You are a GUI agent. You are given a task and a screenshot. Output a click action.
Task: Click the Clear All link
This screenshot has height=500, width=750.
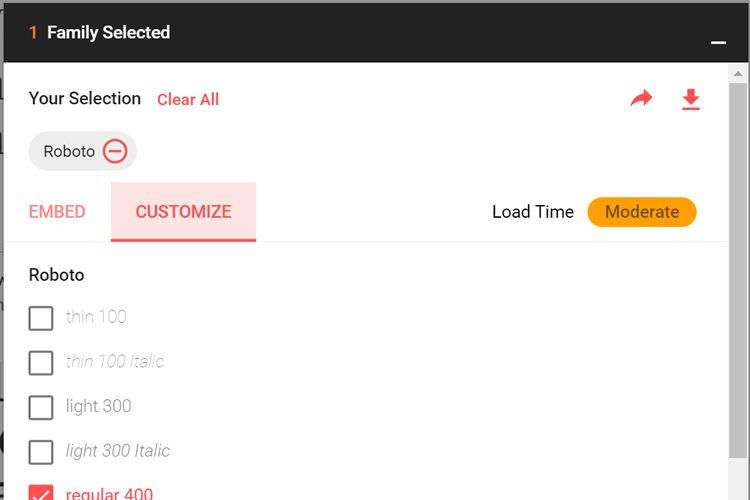click(188, 99)
